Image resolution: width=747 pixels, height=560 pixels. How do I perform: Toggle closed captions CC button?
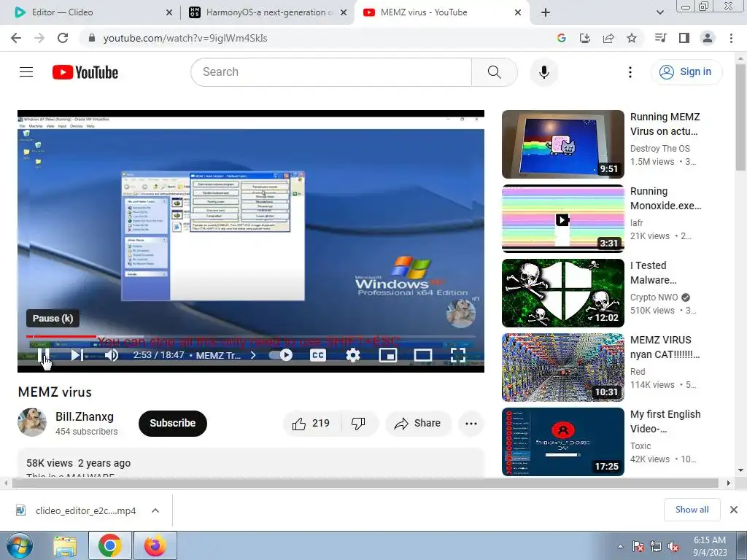click(x=318, y=355)
